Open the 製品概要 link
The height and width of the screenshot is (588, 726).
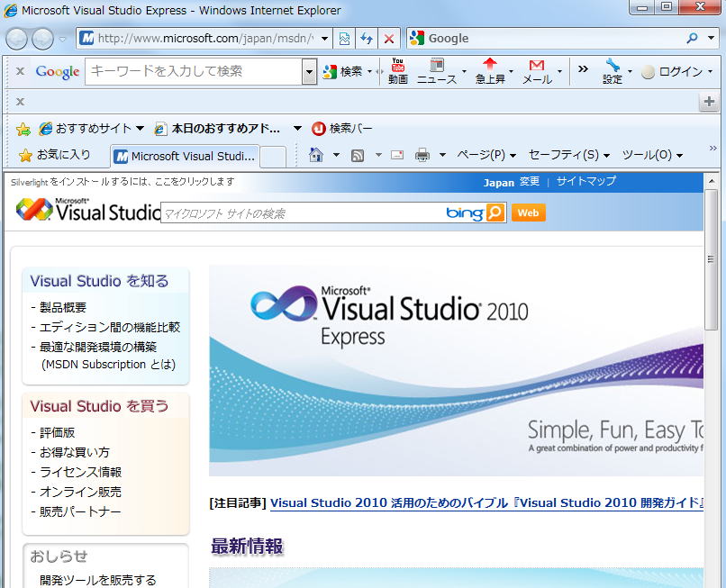pos(63,307)
